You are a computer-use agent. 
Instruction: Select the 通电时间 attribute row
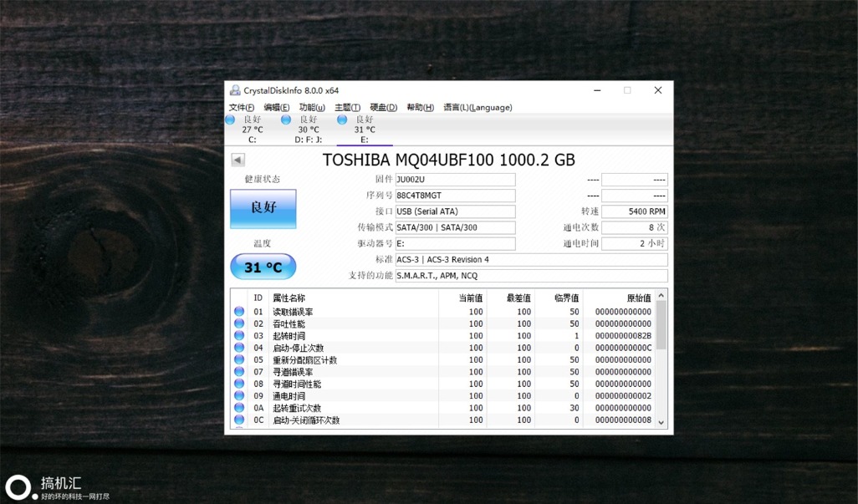click(x=443, y=396)
